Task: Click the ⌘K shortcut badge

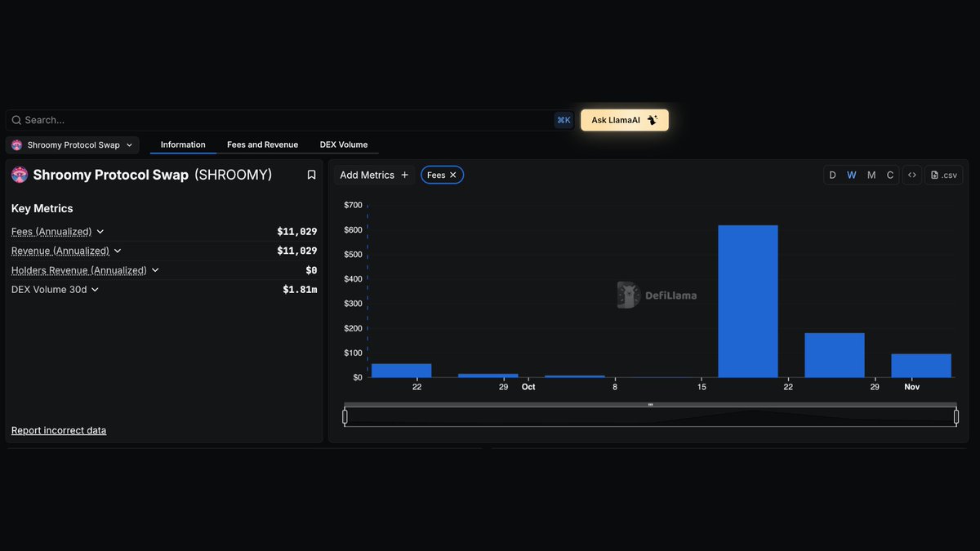Action: 563,120
